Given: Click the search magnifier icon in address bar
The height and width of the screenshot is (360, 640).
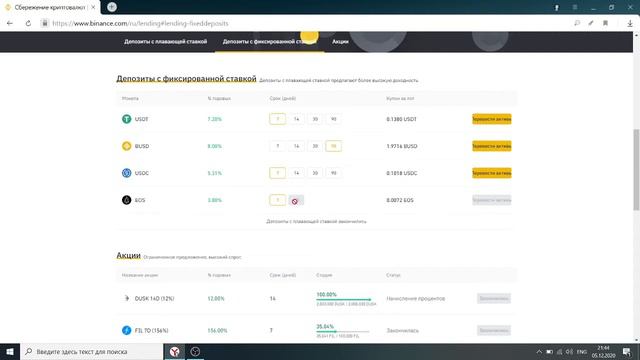Looking at the screenshot, I should click(x=577, y=23).
